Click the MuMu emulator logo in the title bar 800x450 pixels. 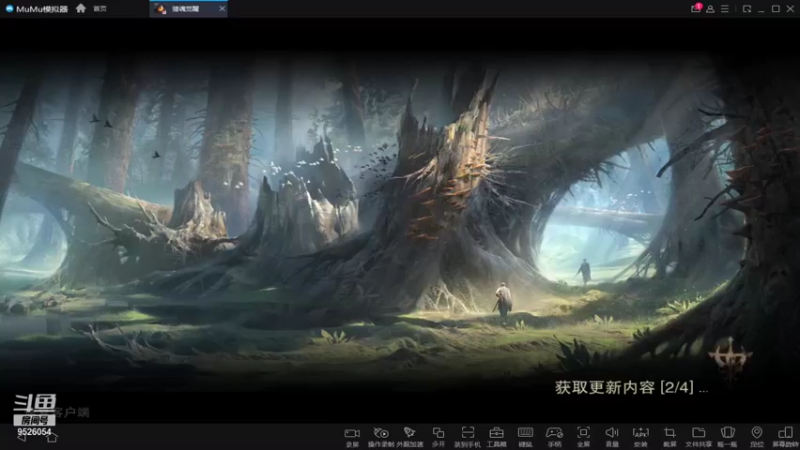tap(36, 9)
